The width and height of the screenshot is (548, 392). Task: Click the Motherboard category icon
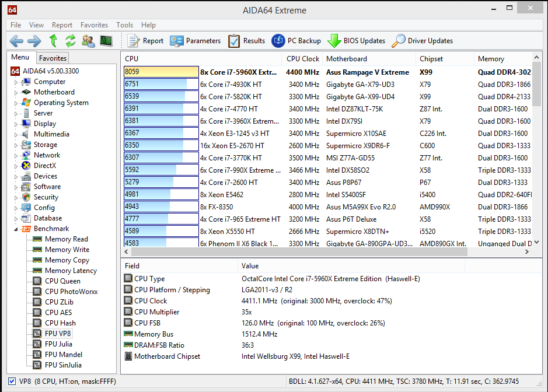26,92
